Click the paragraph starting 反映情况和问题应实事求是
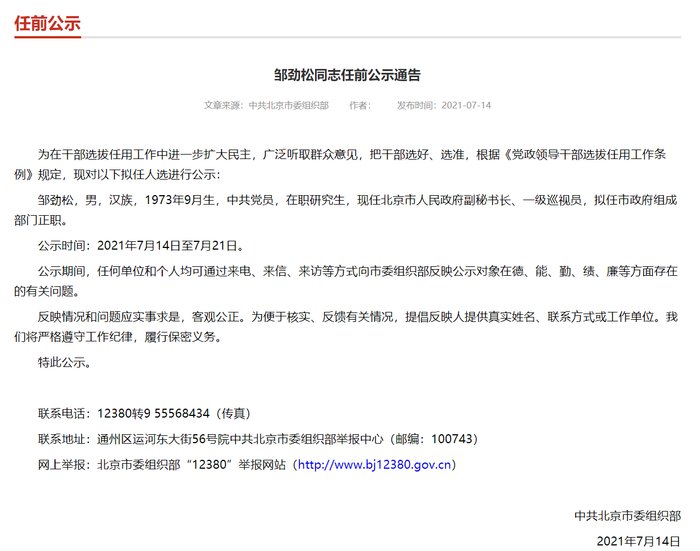 346,326
